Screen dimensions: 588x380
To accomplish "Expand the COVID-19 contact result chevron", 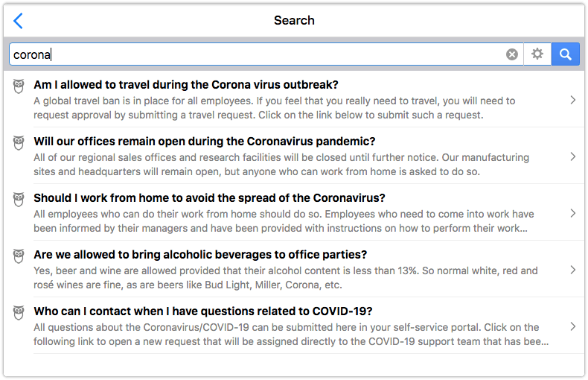I will pos(572,326).
